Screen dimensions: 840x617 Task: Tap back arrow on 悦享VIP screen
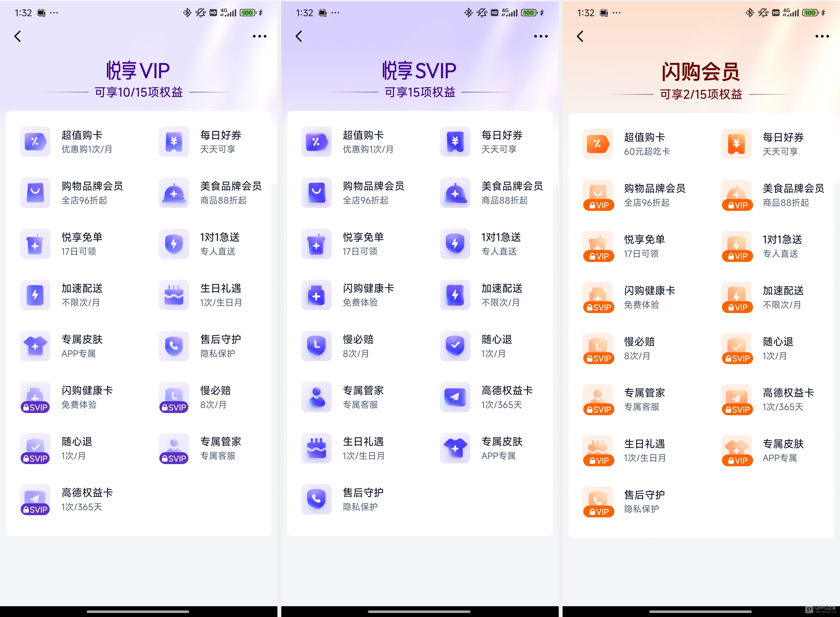pos(18,36)
